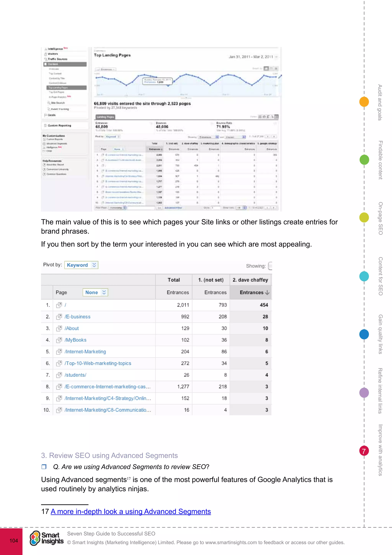
Task: Click the green Findable content step circle
Action: (x=364, y=160)
